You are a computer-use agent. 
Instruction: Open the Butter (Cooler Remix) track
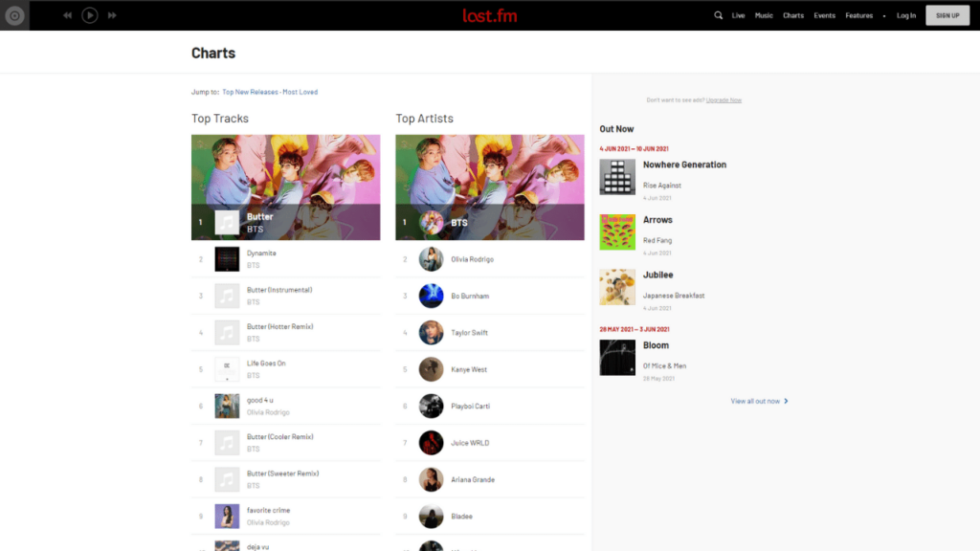point(280,436)
